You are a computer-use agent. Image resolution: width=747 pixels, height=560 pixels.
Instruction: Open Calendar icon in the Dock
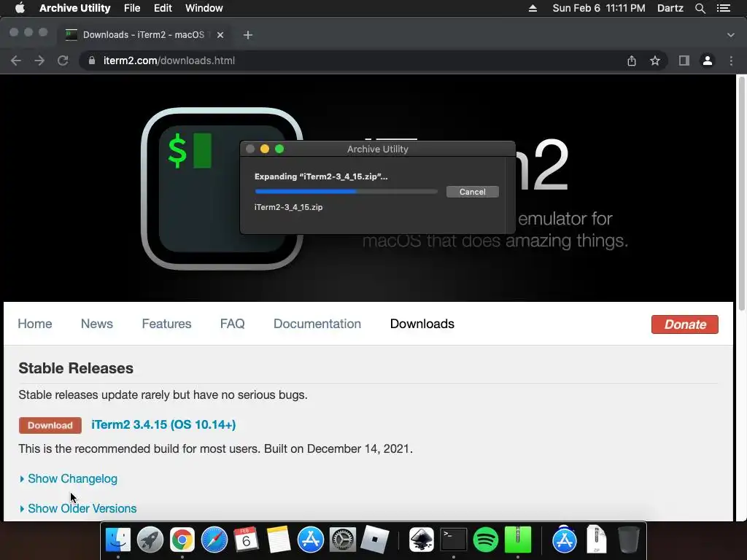pyautogui.click(x=247, y=540)
